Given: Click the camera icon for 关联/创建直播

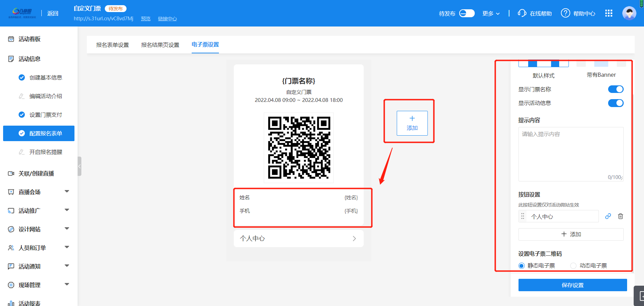Looking at the screenshot, I should click(x=11, y=173).
